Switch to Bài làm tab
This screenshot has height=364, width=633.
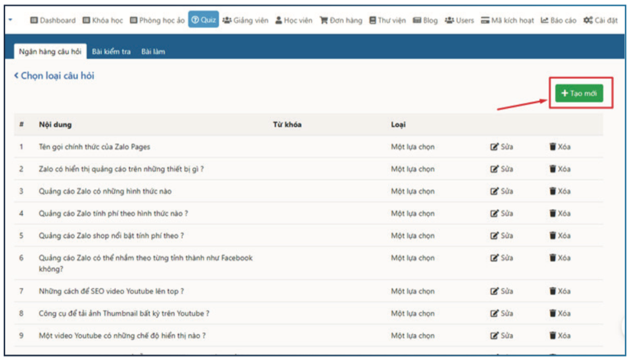[153, 51]
